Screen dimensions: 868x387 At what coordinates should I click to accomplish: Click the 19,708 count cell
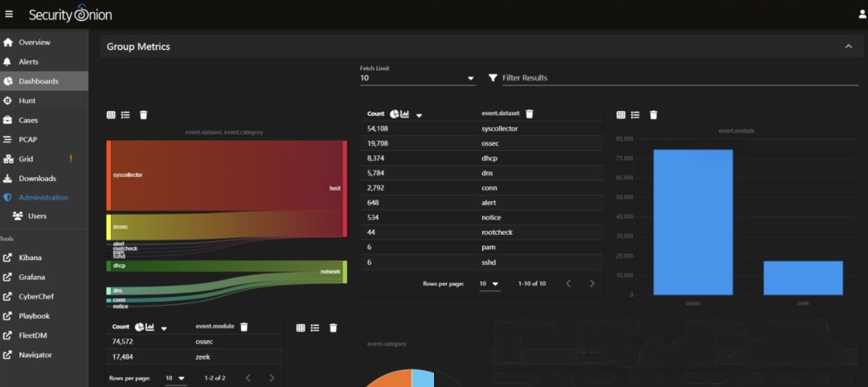tap(379, 143)
